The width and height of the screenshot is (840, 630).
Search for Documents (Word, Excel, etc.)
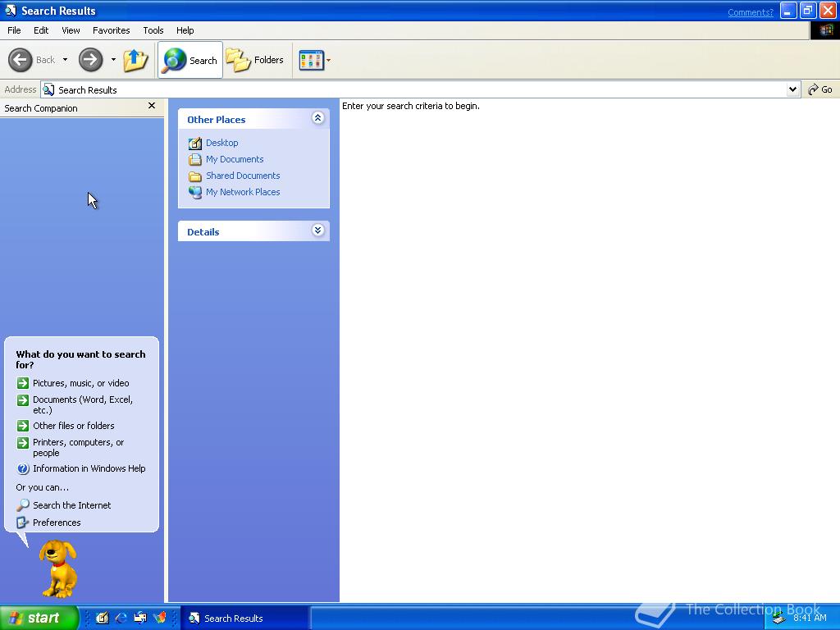pyautogui.click(x=83, y=404)
